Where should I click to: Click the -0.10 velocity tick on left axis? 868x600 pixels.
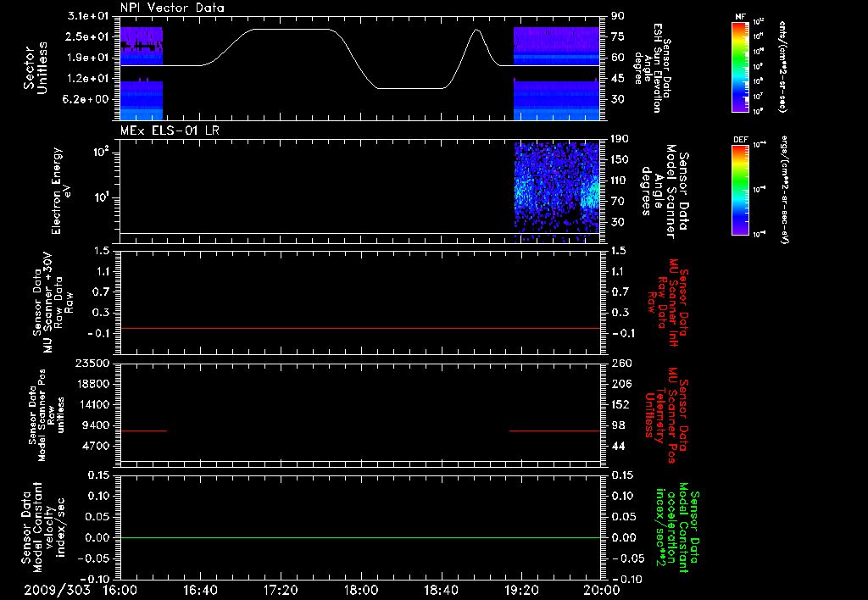[x=93, y=579]
